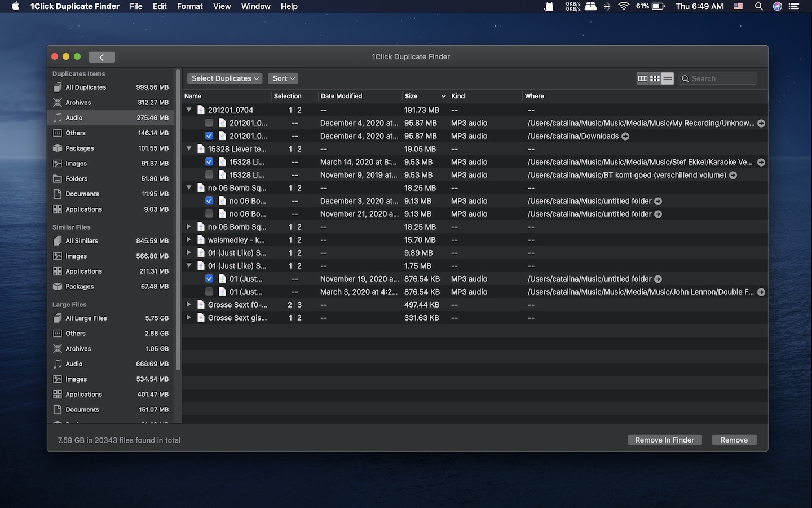Open the Wi-Fi status menu
This screenshot has width=812, height=508.
pyautogui.click(x=624, y=6)
